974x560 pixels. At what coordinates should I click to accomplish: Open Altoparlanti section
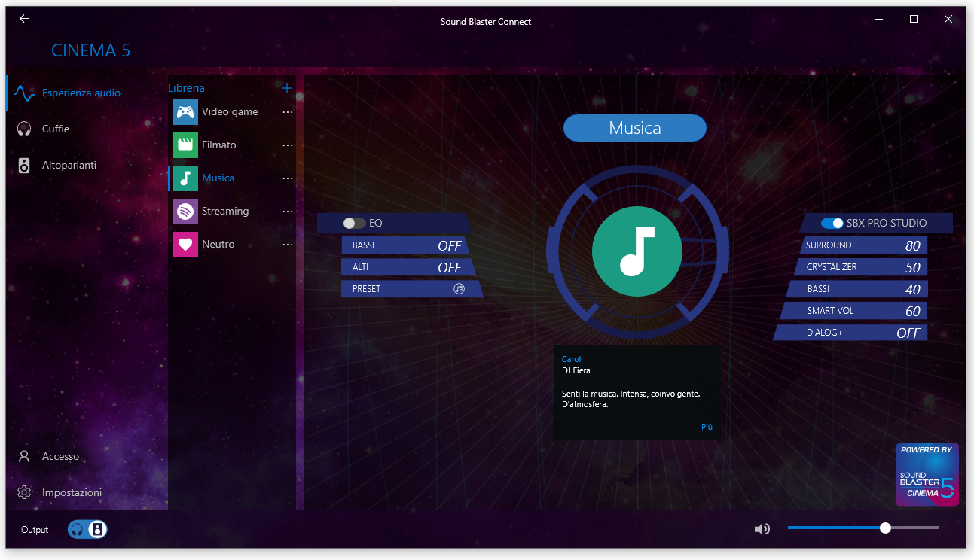tap(69, 166)
